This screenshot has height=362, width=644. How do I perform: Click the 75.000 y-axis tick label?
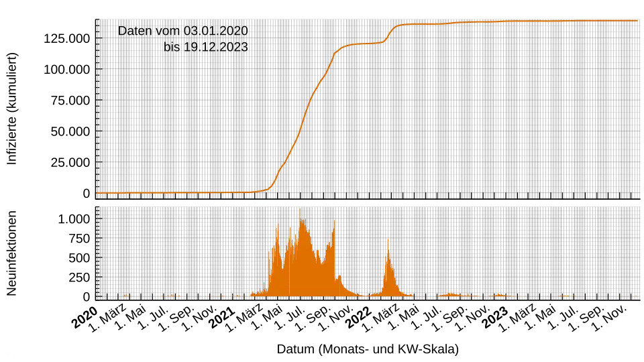(70, 101)
